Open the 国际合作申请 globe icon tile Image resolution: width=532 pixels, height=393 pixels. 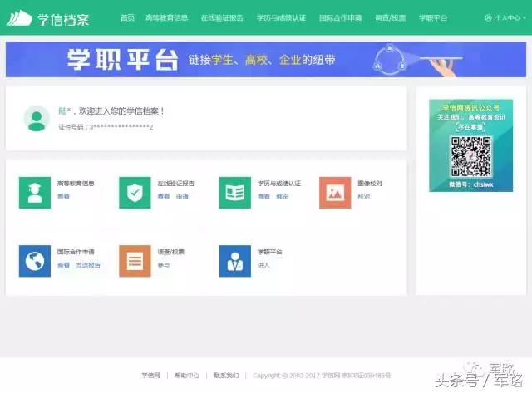pyautogui.click(x=35, y=261)
